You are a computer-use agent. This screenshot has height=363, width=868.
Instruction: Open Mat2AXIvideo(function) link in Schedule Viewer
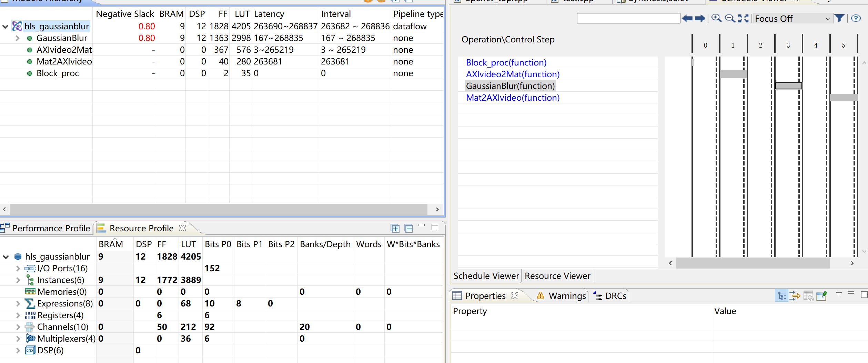512,98
